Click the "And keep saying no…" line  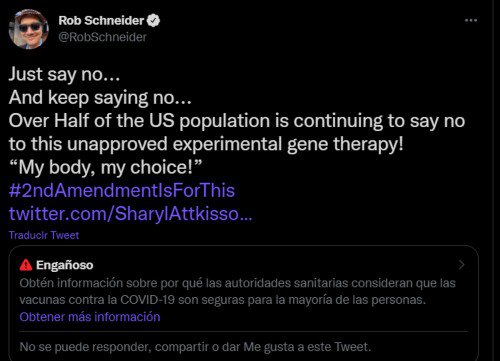coord(100,97)
